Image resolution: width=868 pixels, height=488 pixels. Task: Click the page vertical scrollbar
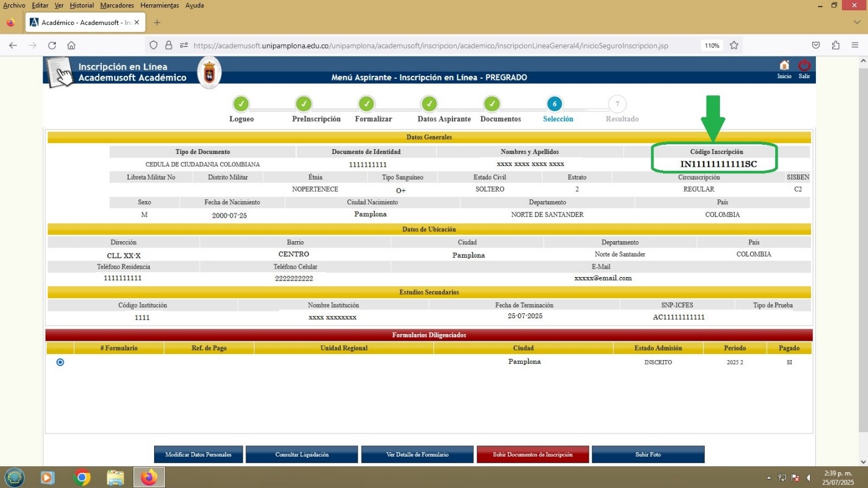click(x=863, y=242)
